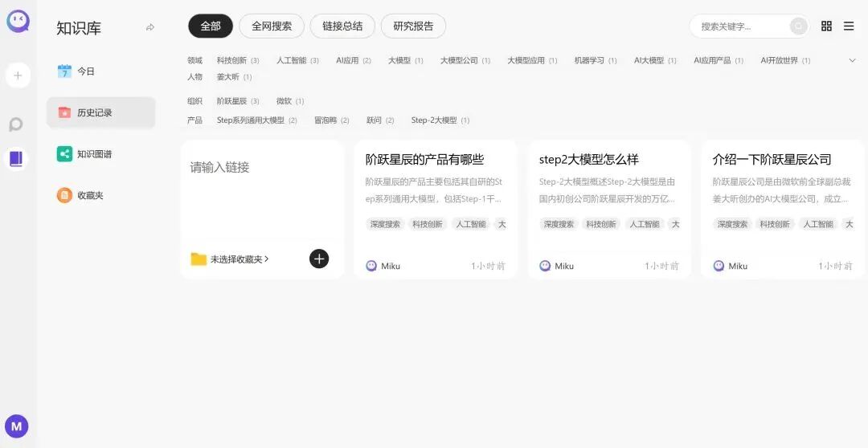Filter by AI开放世界 (1) tag

click(x=785, y=60)
